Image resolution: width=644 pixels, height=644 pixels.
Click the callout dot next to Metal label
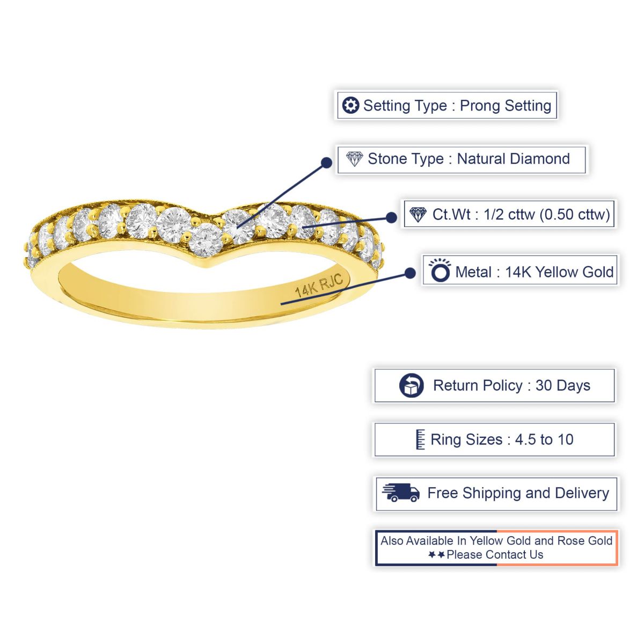click(x=410, y=273)
